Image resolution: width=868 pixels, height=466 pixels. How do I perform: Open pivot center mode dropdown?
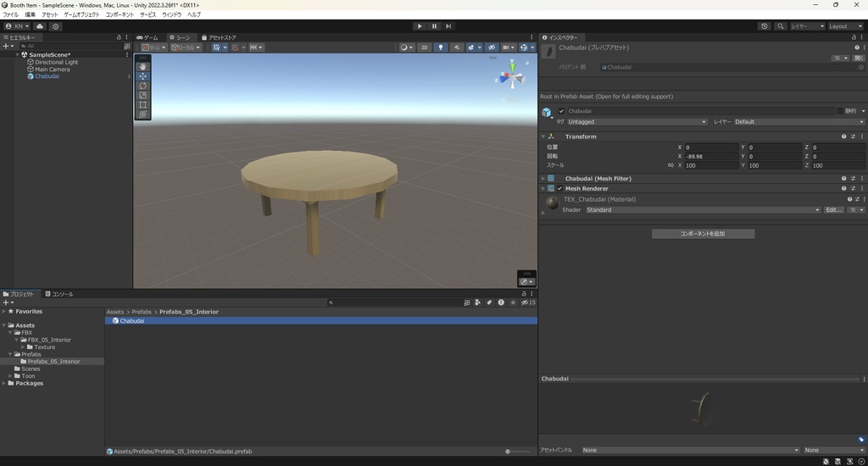point(154,47)
